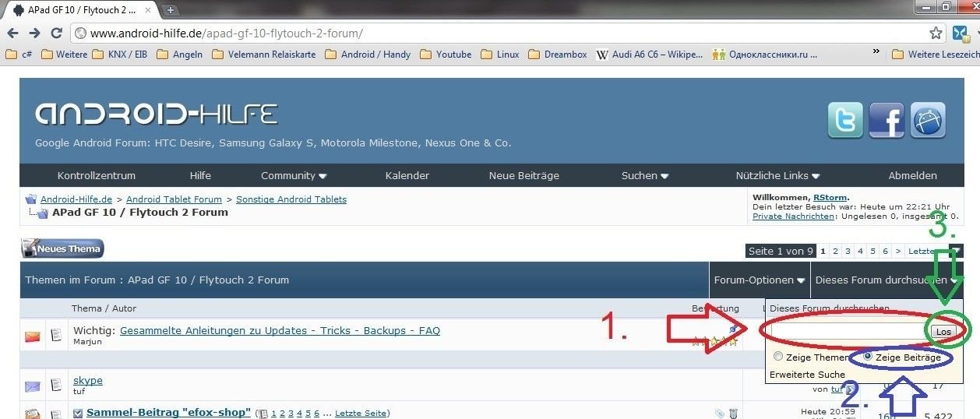Select the 'Zeige Beiträge' radio button

coord(867,357)
